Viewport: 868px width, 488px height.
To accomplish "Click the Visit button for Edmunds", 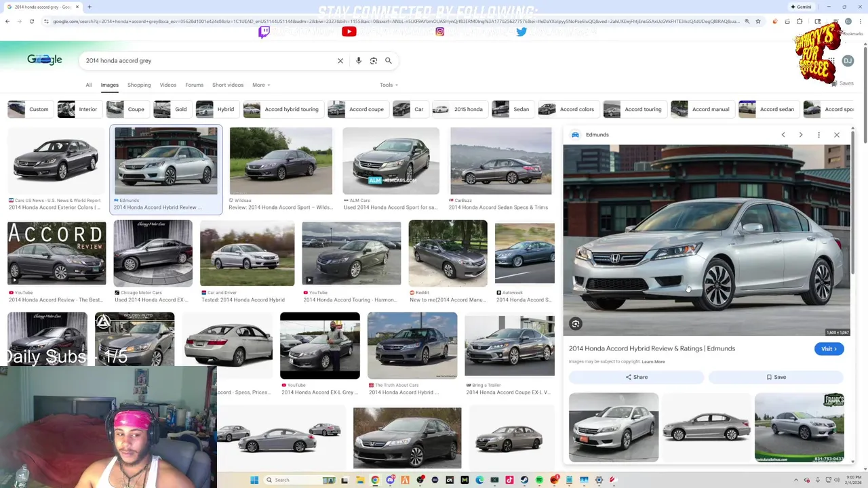I will [x=829, y=349].
